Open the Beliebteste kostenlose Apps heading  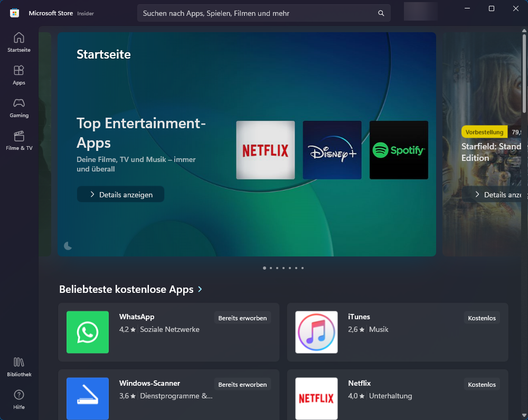click(126, 290)
